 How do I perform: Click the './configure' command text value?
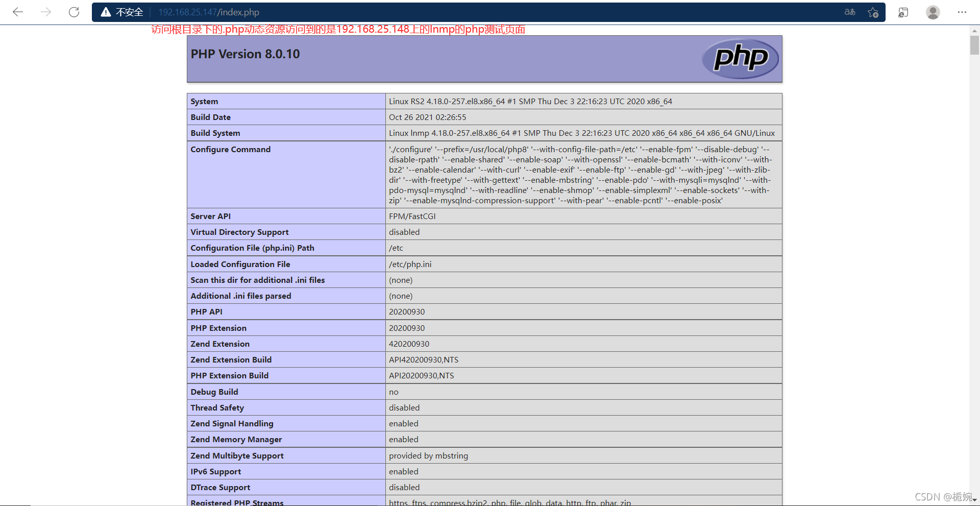coord(580,175)
